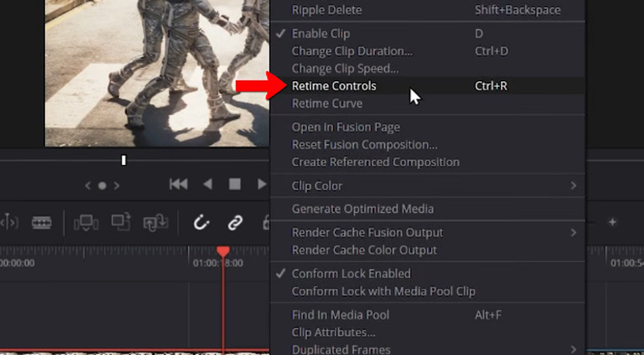
Task: Click the astronauts preview in the viewer
Action: (x=157, y=73)
